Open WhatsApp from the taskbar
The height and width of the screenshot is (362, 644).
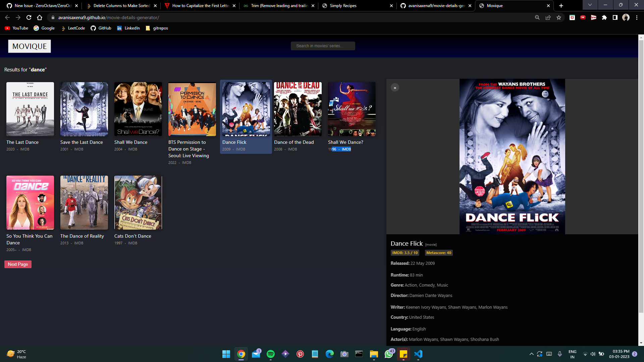(388, 354)
